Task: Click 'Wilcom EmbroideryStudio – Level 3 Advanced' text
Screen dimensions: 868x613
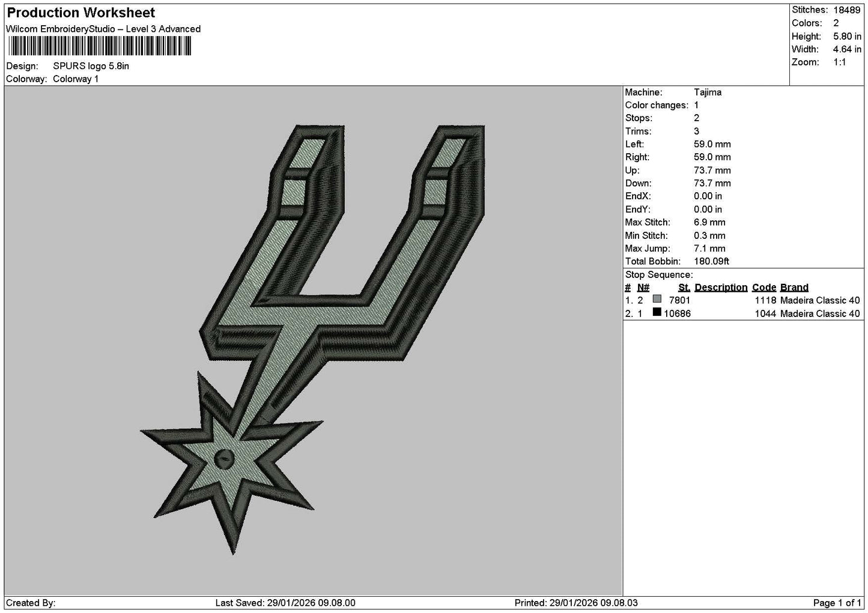Action: pos(103,29)
